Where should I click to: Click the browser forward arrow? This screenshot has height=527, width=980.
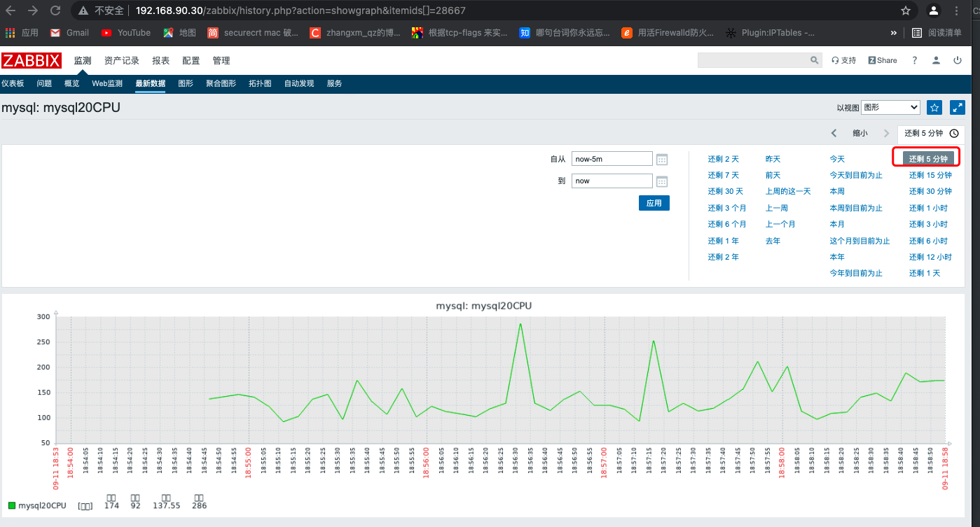pos(33,10)
